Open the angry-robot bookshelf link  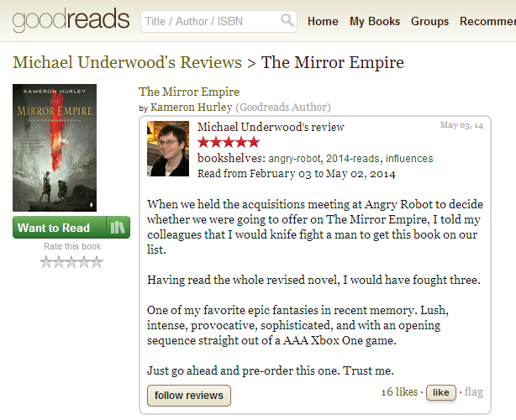click(x=294, y=159)
